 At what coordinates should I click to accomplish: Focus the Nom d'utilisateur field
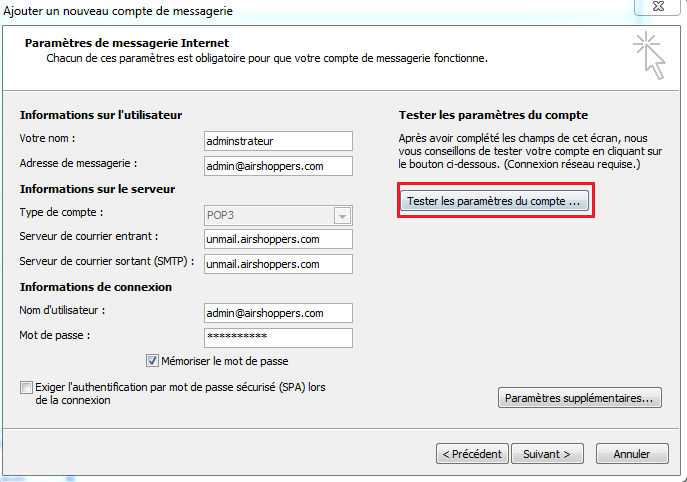[278, 313]
